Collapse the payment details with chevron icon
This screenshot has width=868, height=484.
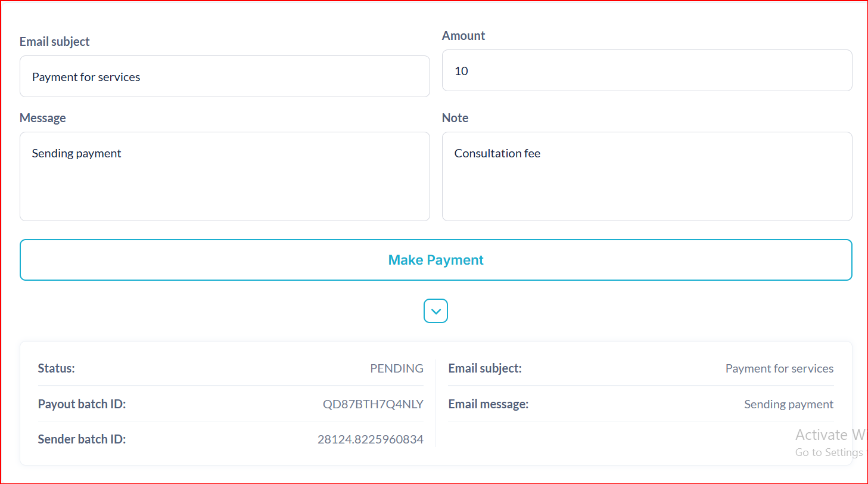click(x=435, y=311)
